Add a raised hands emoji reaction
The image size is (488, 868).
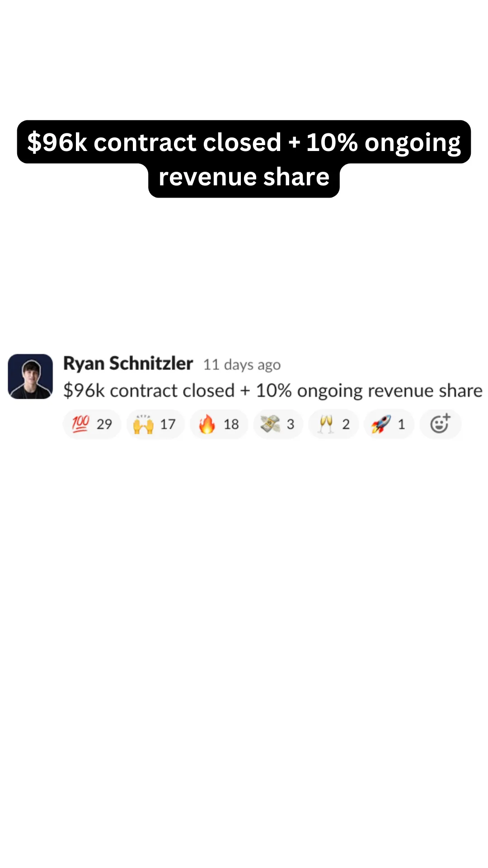tap(155, 424)
